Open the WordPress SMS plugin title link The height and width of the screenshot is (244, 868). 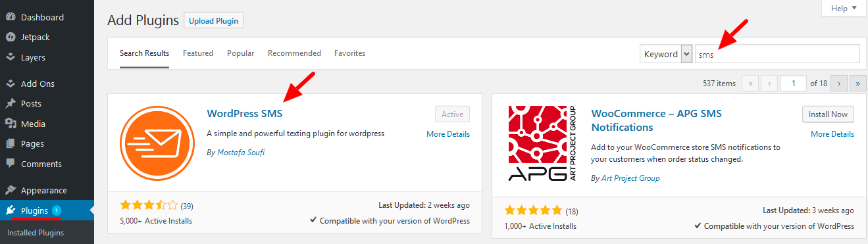[244, 114]
